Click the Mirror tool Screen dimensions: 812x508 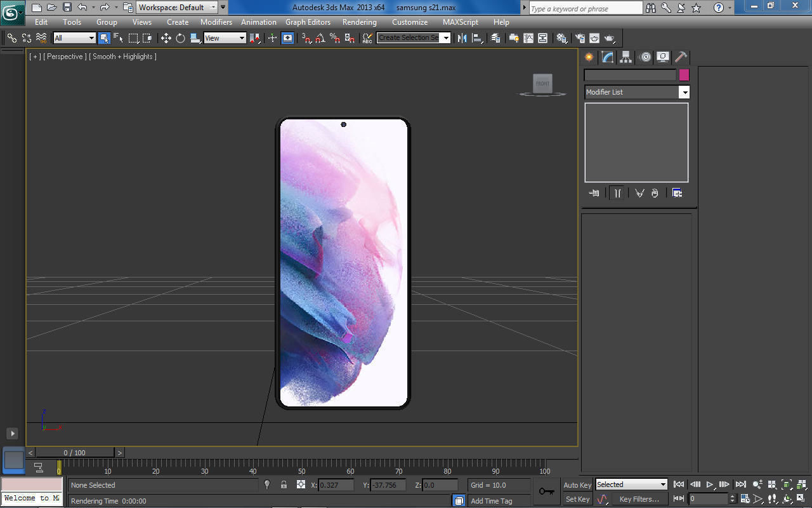[462, 38]
